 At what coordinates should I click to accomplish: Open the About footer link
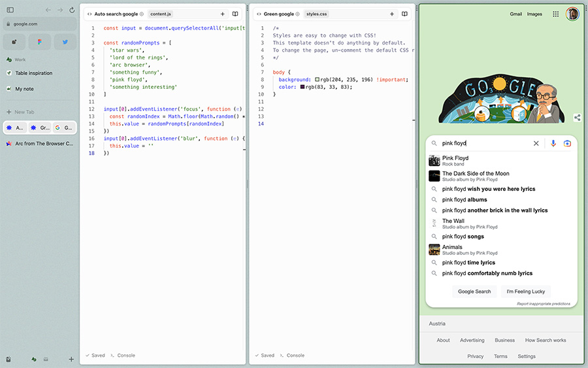click(443, 341)
